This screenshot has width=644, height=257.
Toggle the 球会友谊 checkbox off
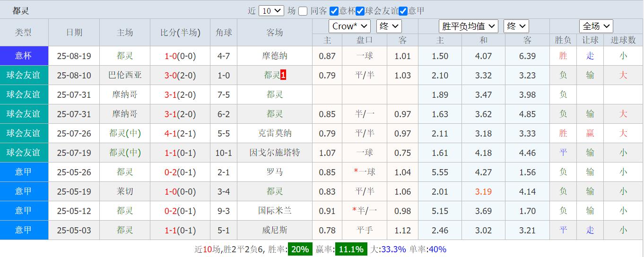[x=360, y=11]
